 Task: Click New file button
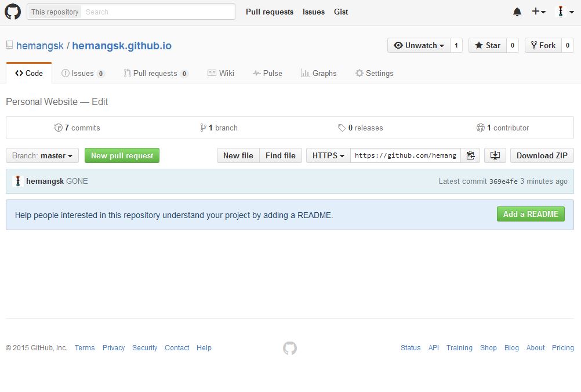click(238, 155)
